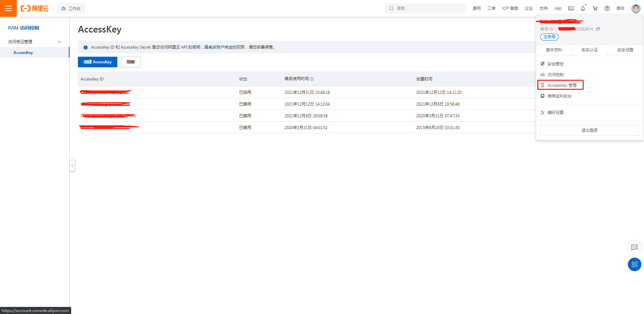Open the 工作台 workbench button
This screenshot has width=644, height=314.
[71, 8]
